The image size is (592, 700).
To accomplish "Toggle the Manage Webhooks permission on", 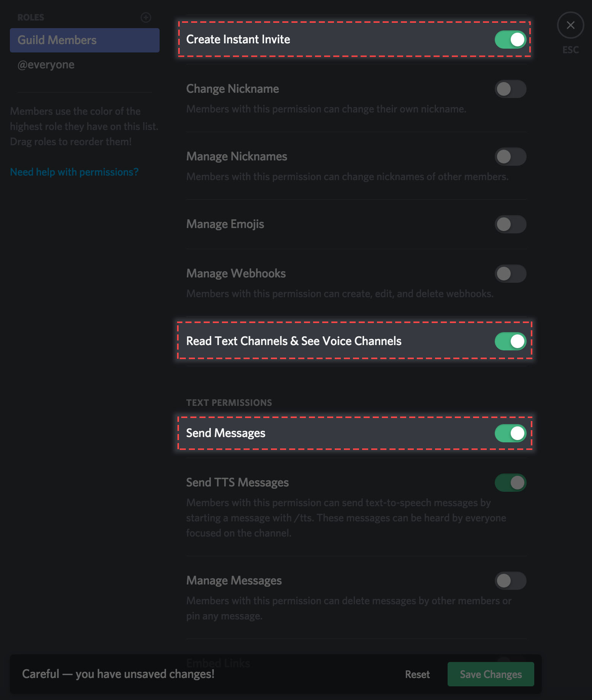I will [x=510, y=274].
